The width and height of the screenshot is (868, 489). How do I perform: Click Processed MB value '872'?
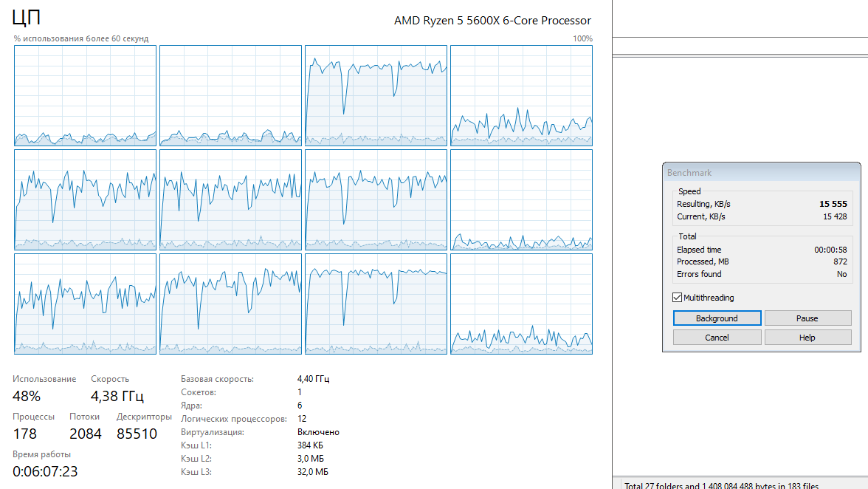click(840, 261)
